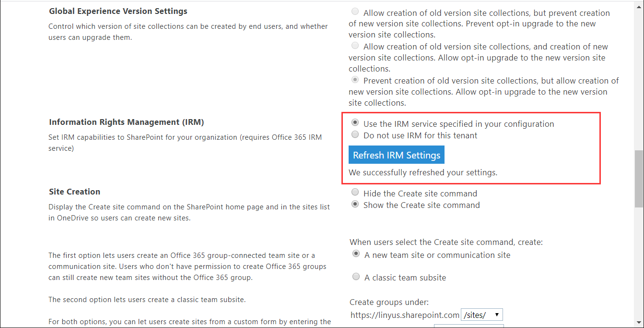Click the 'We successfully refreshed your settings' message
Image resolution: width=644 pixels, height=328 pixels.
pos(423,172)
